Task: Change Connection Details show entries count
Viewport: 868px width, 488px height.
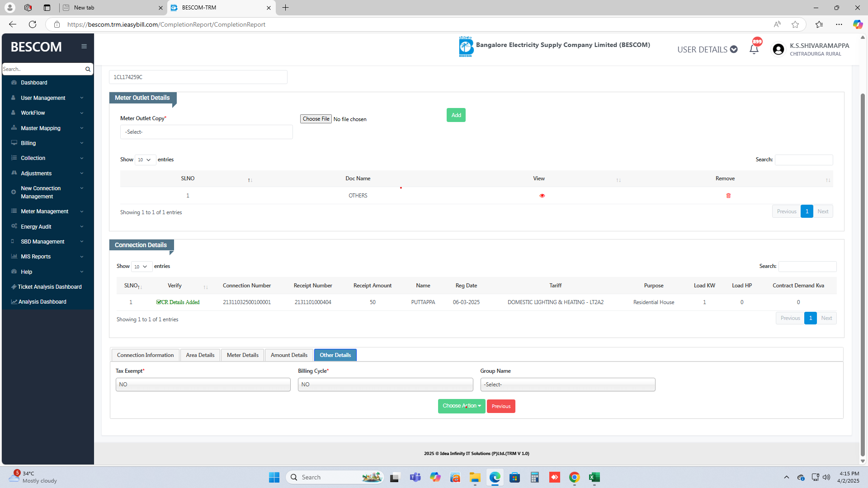Action: (x=142, y=267)
